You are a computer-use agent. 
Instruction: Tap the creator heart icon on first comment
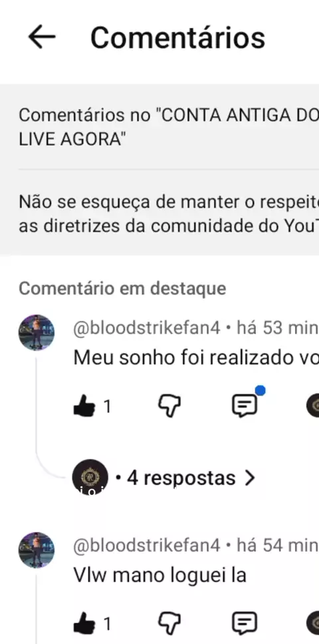pyautogui.click(x=313, y=406)
